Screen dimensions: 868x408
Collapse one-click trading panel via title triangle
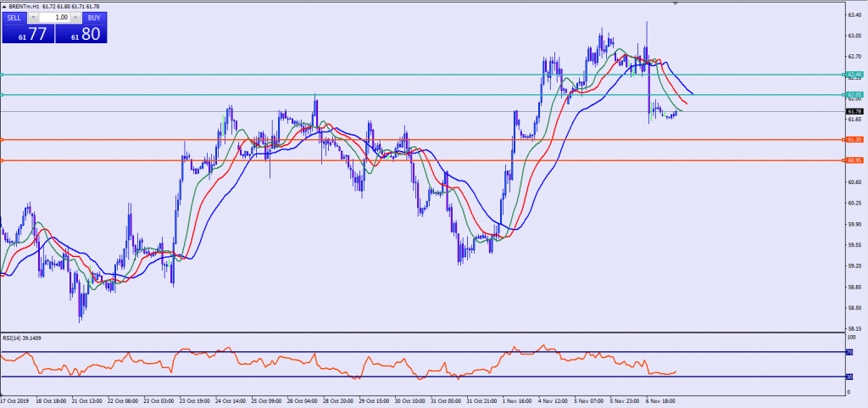[4, 6]
